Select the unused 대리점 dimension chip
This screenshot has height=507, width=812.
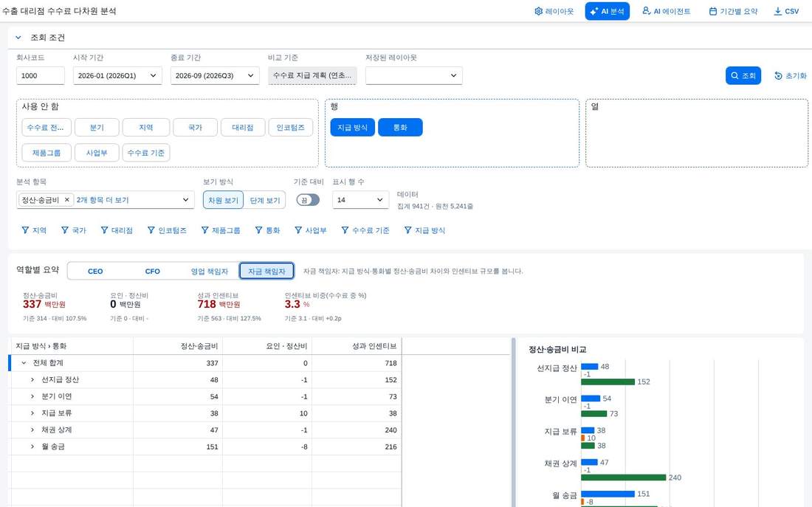pos(243,128)
